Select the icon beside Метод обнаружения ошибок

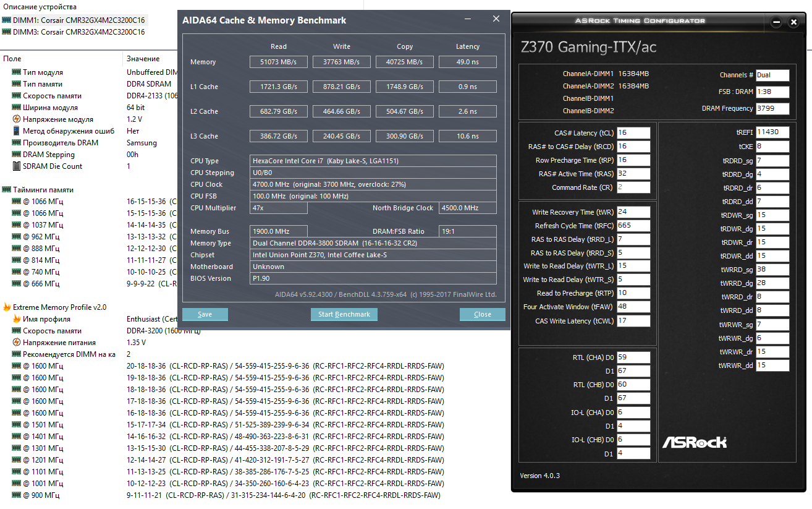(17, 131)
